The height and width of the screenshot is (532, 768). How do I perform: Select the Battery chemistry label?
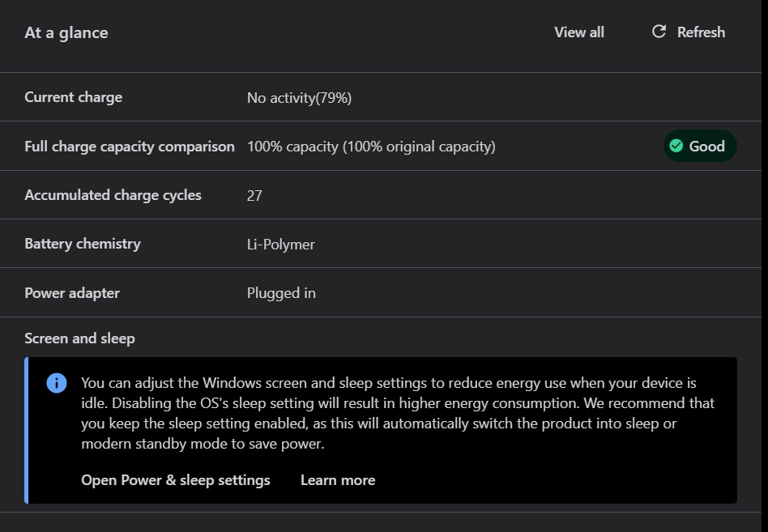pyautogui.click(x=83, y=244)
